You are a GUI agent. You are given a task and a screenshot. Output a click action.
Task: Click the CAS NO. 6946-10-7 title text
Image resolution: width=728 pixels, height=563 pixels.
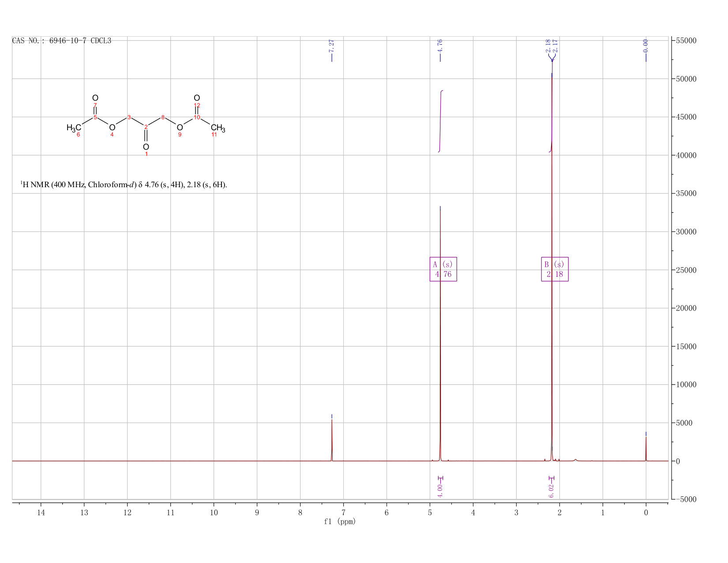pyautogui.click(x=62, y=41)
